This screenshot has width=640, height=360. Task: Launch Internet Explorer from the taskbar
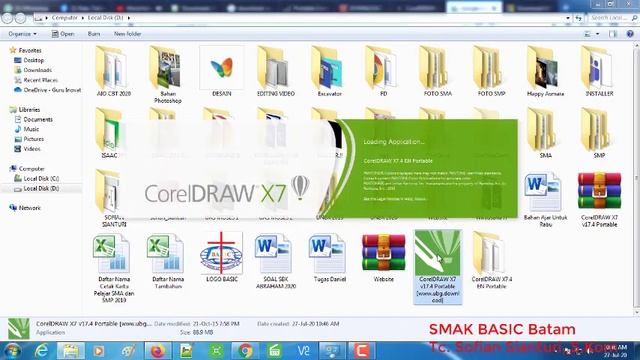(41, 351)
